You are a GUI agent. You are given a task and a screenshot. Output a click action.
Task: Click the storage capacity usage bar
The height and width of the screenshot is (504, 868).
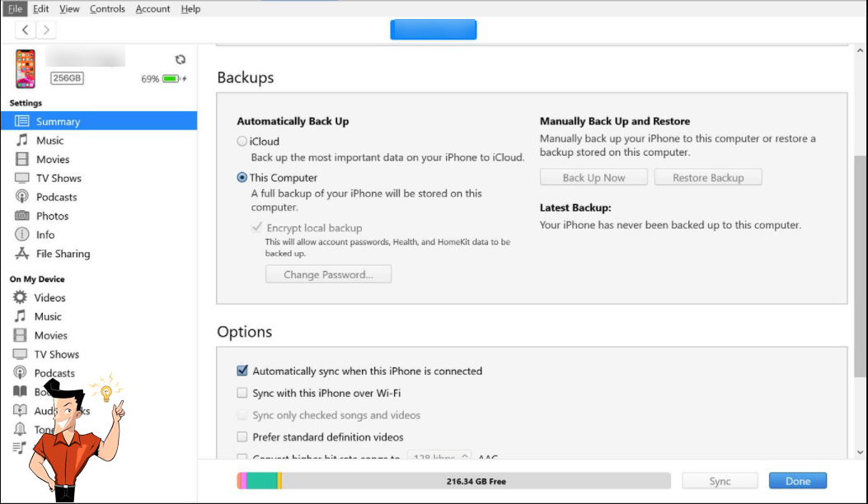[453, 481]
